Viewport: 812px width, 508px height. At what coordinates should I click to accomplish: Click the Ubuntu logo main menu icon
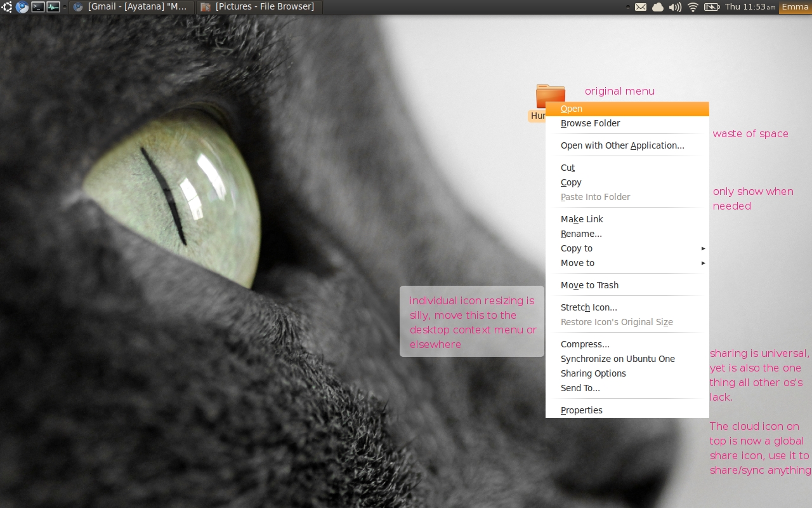(x=7, y=7)
